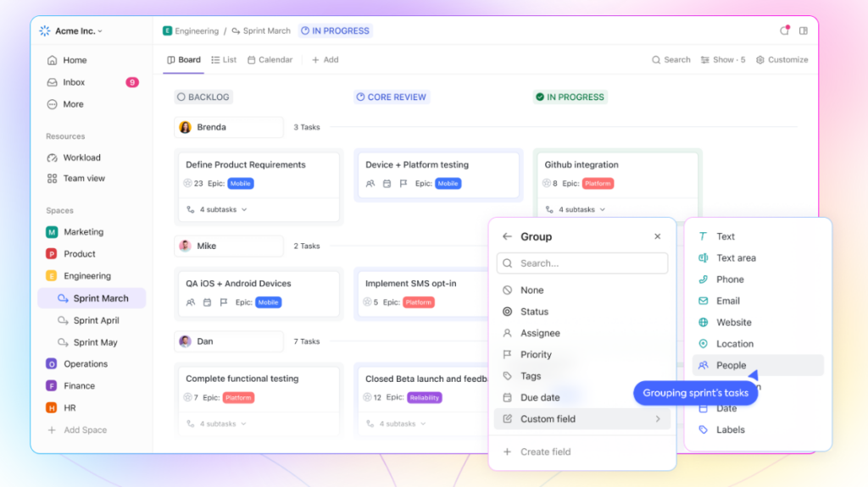Click the Search input in Group panel
This screenshot has width=868, height=487.
(582, 263)
